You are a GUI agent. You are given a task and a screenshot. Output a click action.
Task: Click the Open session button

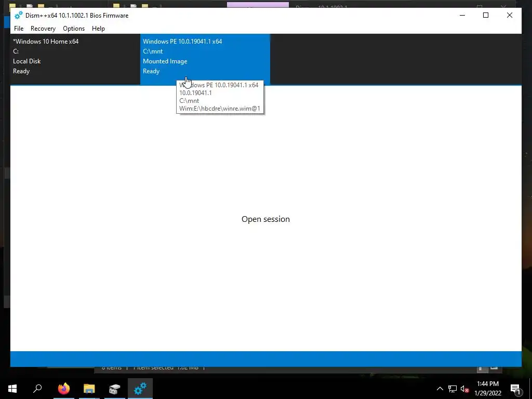(265, 219)
